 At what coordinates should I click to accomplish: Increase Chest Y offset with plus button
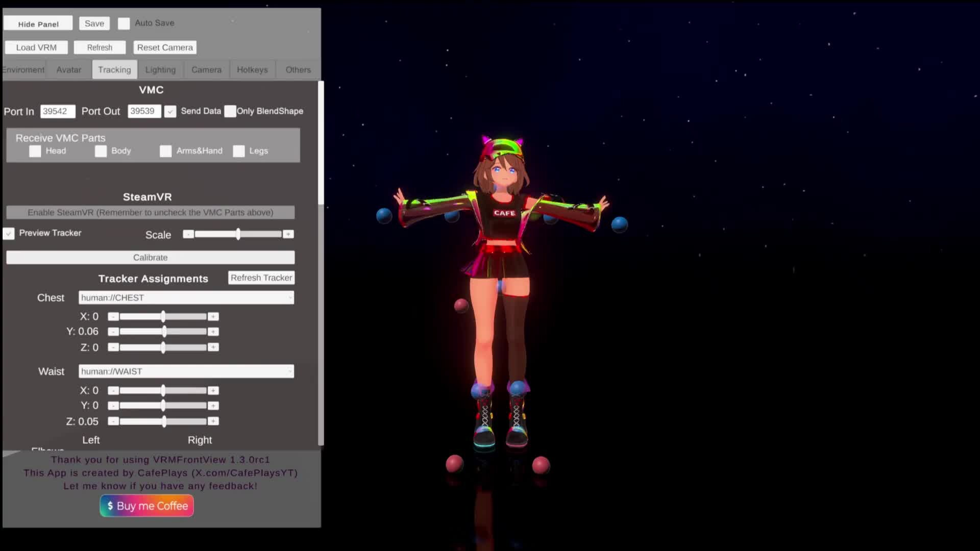click(x=213, y=332)
